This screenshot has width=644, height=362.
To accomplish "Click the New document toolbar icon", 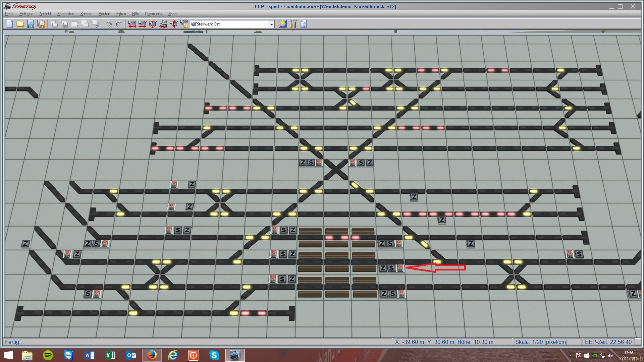I will (9, 24).
